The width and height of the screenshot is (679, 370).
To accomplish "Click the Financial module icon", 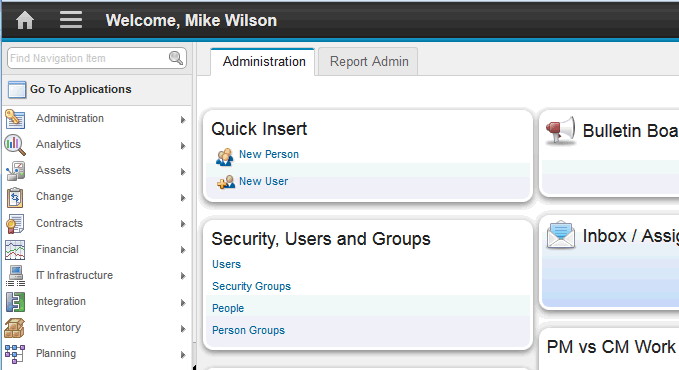I will [15, 250].
